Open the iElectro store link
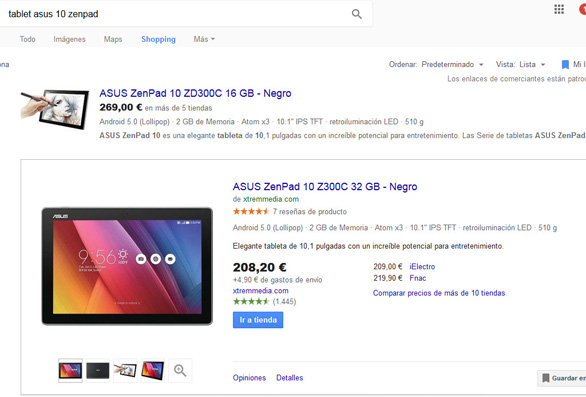The height and width of the screenshot is (397, 586). (x=422, y=267)
